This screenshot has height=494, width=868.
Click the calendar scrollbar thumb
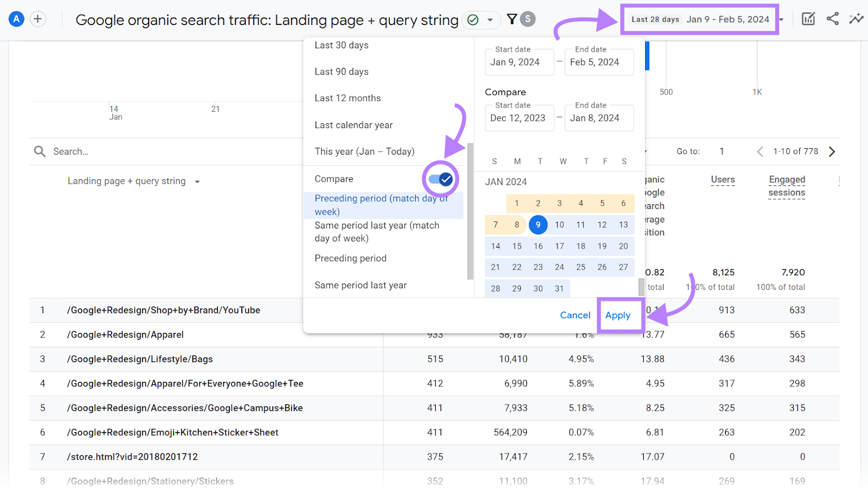click(x=641, y=287)
